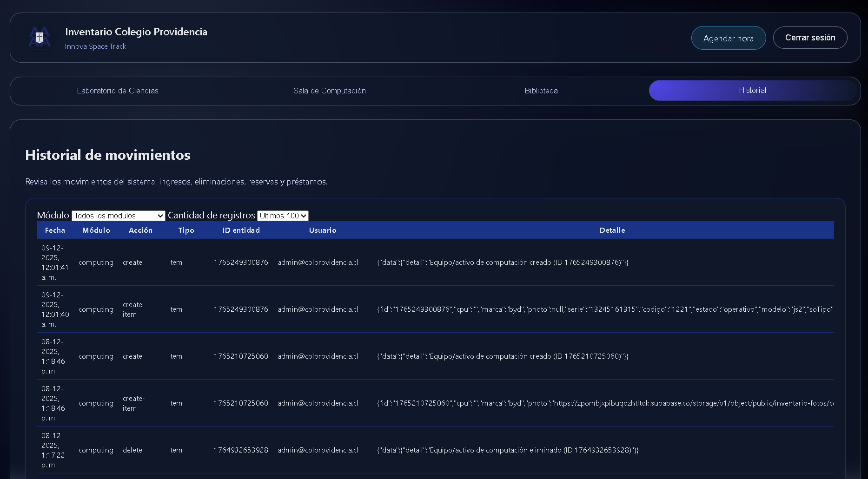Click the Cerrar sesión button
868x479 pixels.
(x=810, y=38)
